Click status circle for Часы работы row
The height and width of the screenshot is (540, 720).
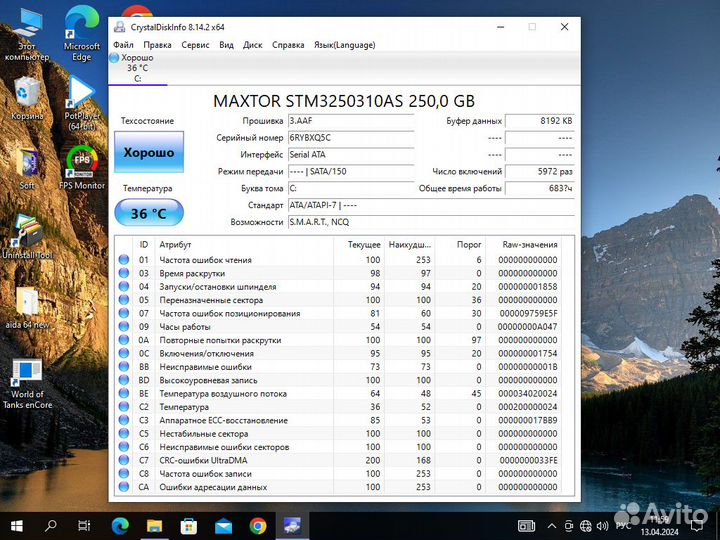(124, 326)
